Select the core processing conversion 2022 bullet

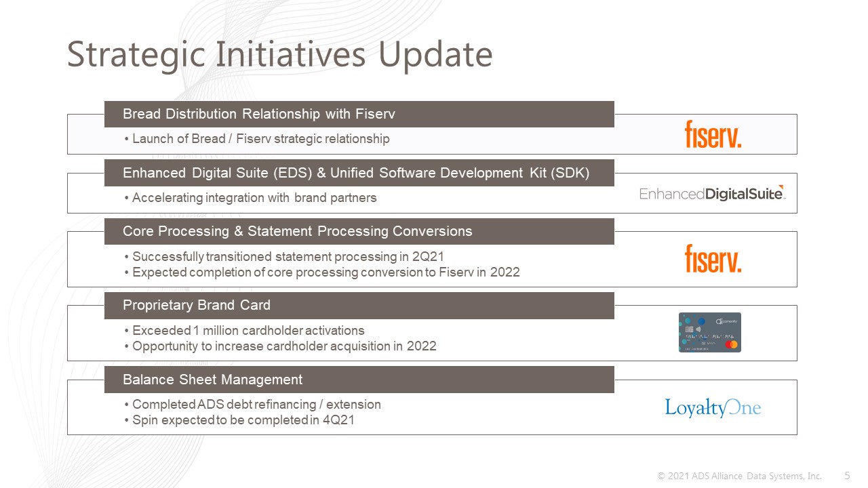point(322,272)
